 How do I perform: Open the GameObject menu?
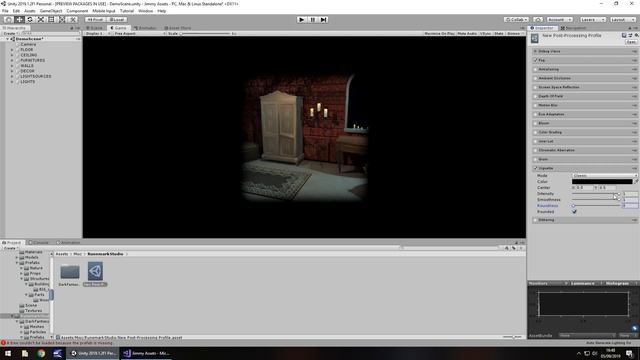[x=51, y=11]
